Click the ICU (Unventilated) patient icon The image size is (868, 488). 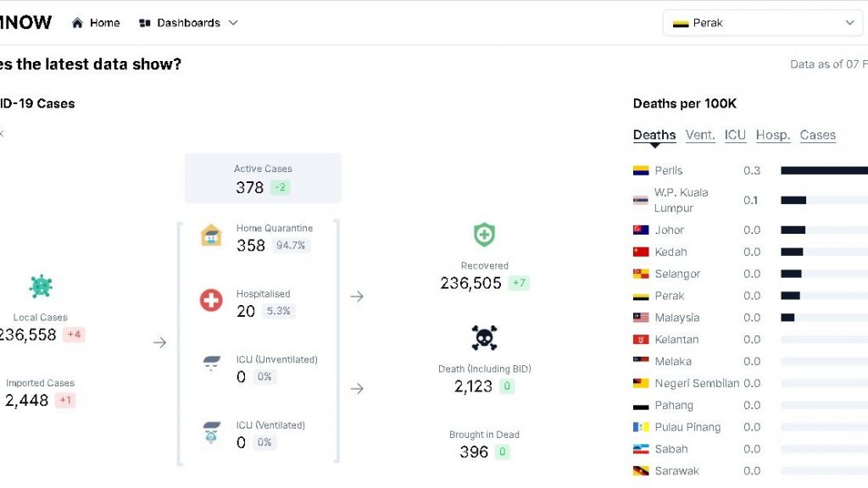(x=211, y=365)
